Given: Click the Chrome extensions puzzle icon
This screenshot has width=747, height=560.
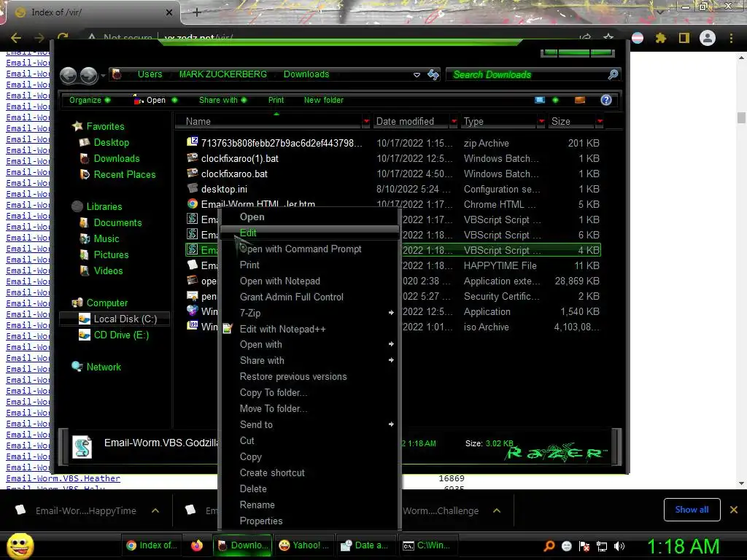Looking at the screenshot, I should [660, 38].
